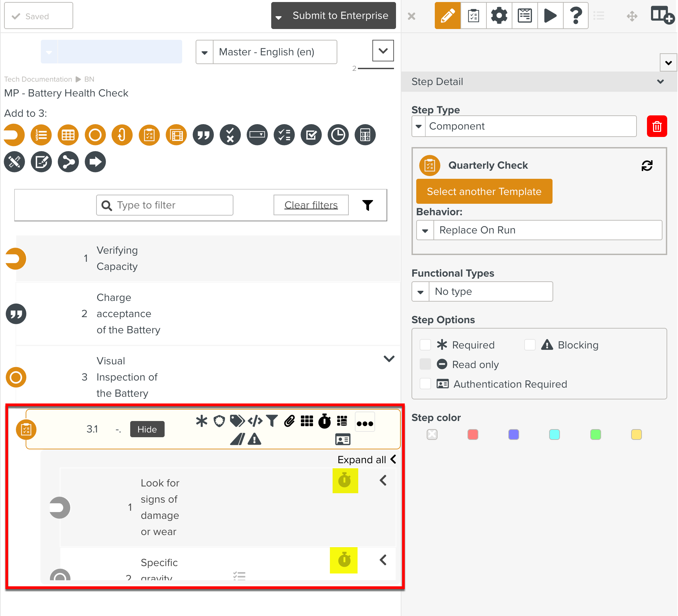Toggle Authentication Required checkbox
Viewport: 678px width, 616px height.
tap(425, 384)
